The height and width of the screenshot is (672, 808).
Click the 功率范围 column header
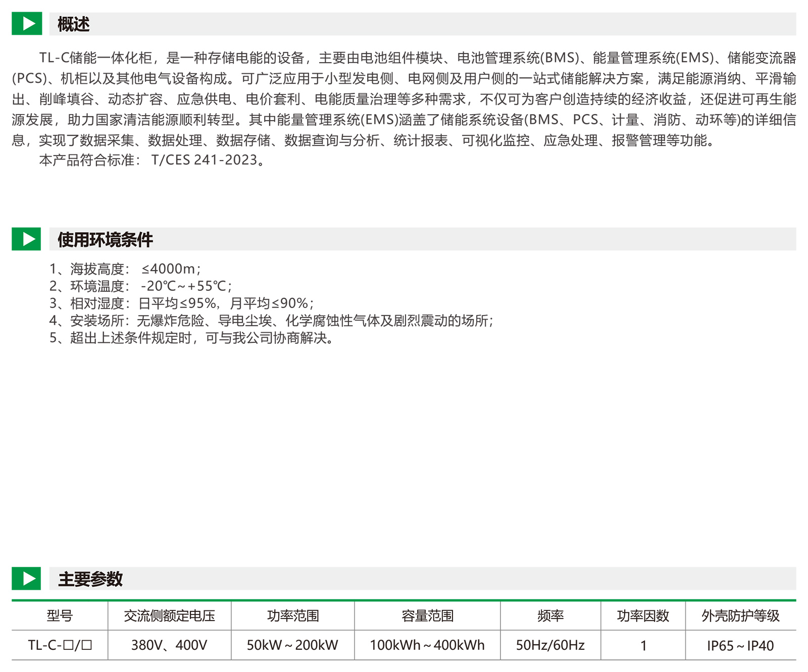[293, 615]
